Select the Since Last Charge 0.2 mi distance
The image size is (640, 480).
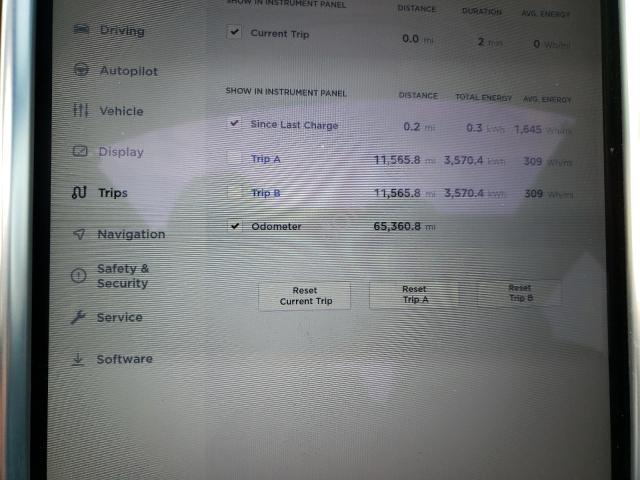418,127
